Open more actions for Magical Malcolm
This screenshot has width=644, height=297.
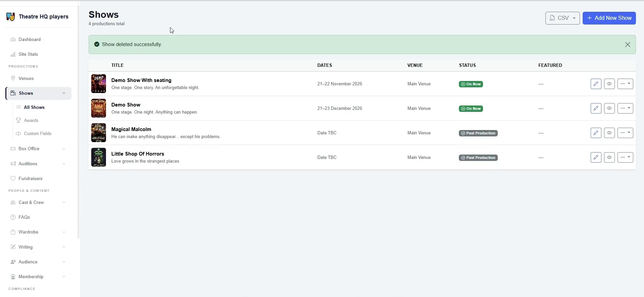[625, 133]
